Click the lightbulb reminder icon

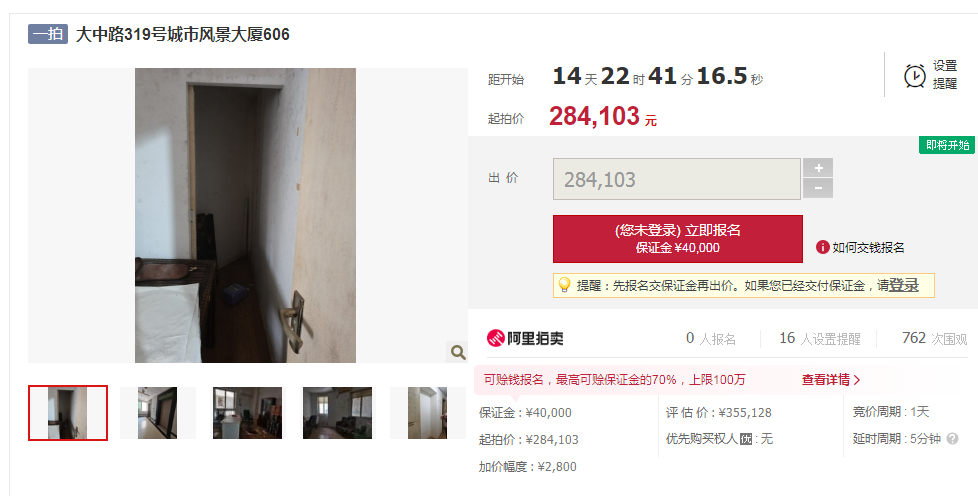point(564,285)
